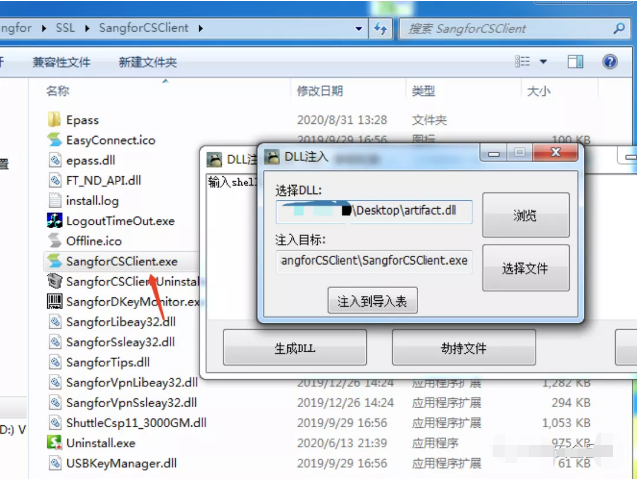
Task: Select the SangforVpnLibeay32.dll icon
Action: [55, 382]
